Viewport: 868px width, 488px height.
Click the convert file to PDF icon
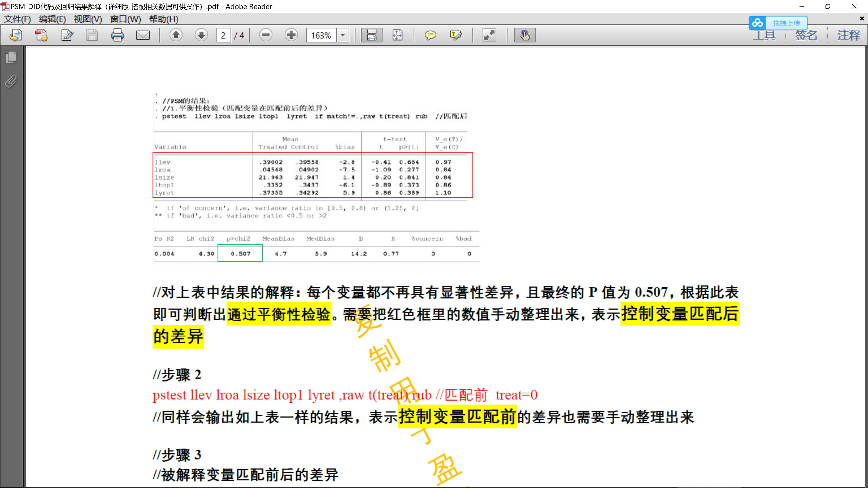(x=41, y=35)
